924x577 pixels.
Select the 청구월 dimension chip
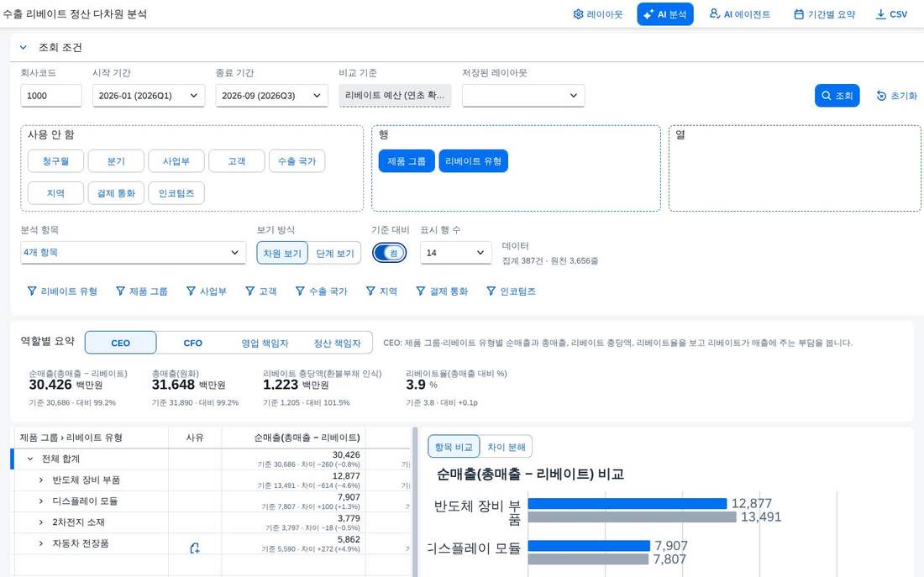click(55, 161)
